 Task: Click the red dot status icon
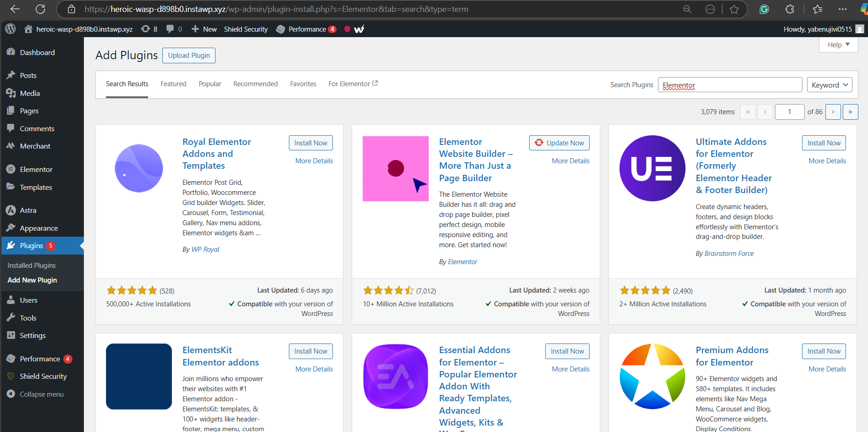click(x=347, y=29)
